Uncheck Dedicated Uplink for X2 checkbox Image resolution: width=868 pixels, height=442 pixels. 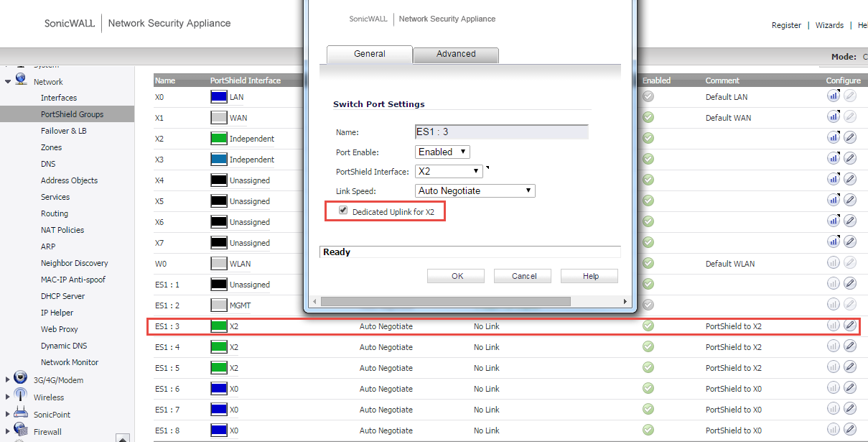[x=343, y=211]
